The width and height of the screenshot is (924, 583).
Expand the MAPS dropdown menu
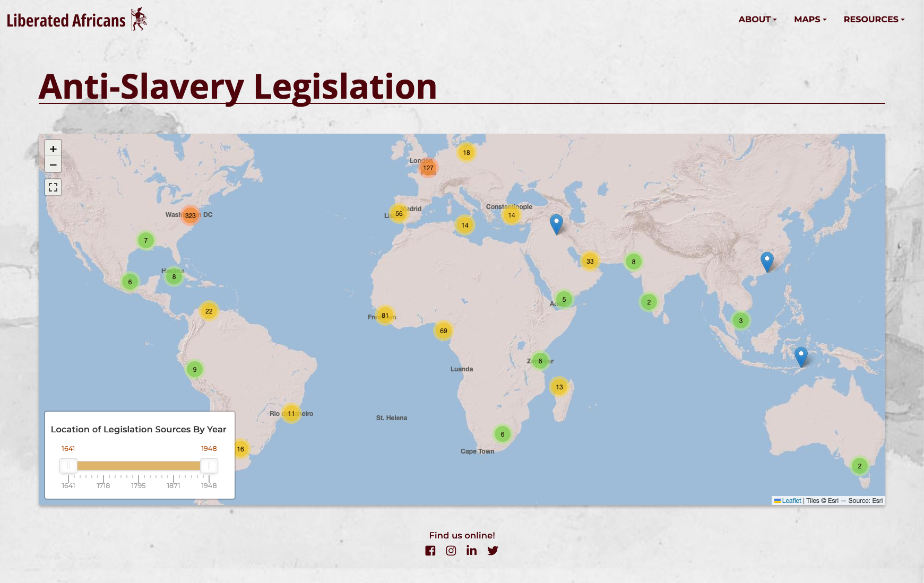click(810, 19)
